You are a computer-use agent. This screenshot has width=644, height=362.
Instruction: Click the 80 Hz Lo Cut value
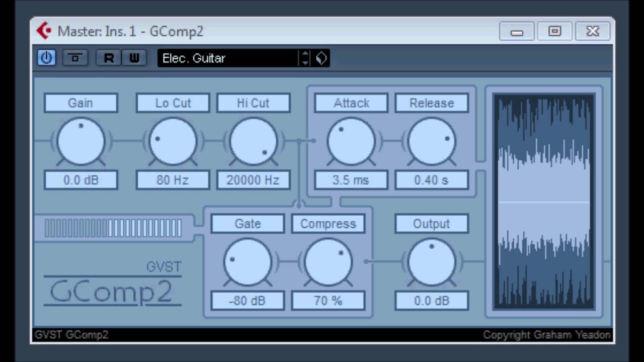173,180
